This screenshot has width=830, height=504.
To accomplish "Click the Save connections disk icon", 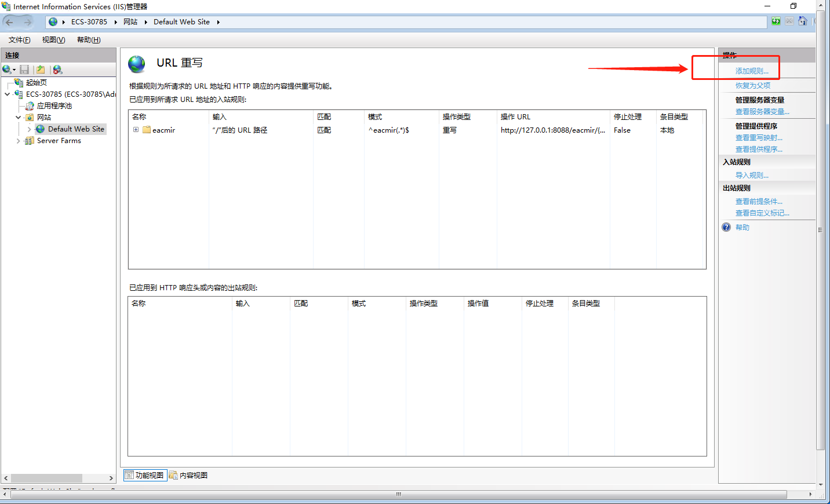I will click(x=24, y=70).
